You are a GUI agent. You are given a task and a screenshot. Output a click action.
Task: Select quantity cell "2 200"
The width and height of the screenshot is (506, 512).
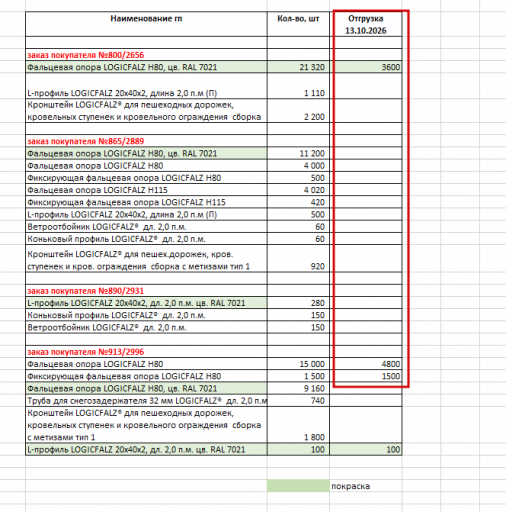298,111
